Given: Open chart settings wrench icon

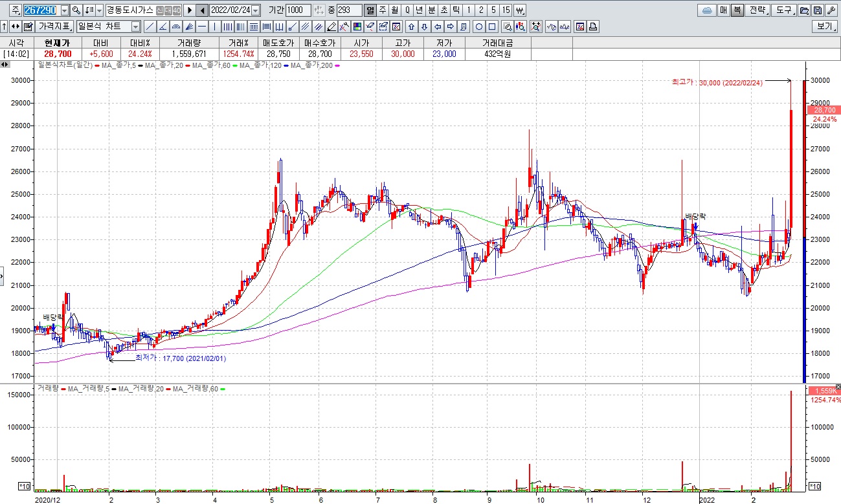Looking at the screenshot, I should (831, 10).
